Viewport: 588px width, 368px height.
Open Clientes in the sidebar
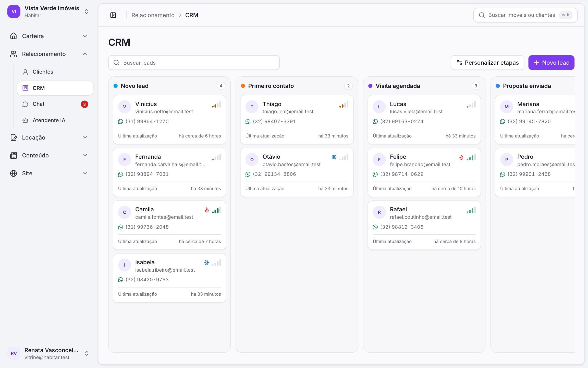click(55, 72)
